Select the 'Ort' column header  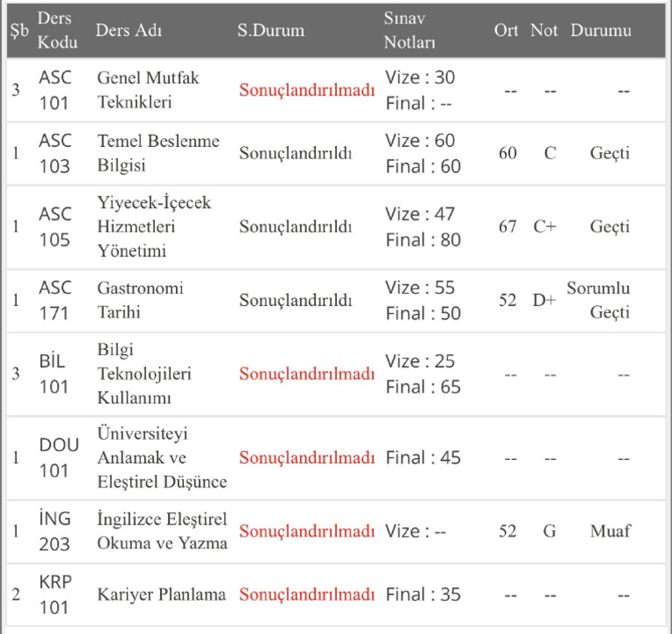[506, 30]
